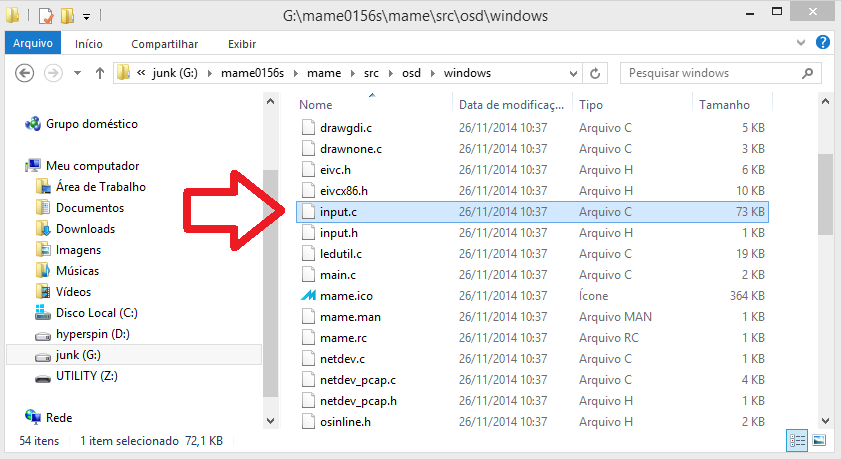Click the mame0156s breadcrumb segment
Image resolution: width=841 pixels, height=459 pixels.
tap(253, 73)
